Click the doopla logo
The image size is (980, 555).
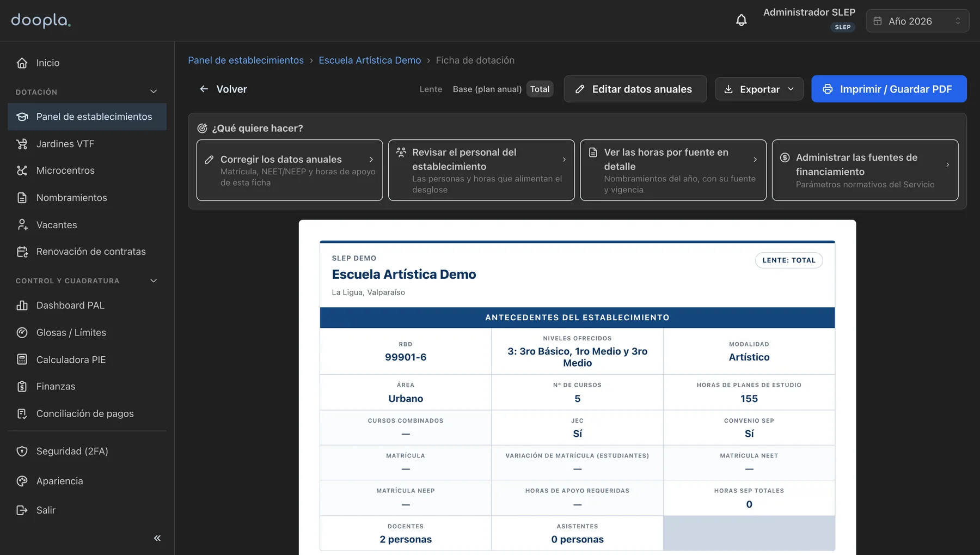[41, 20]
